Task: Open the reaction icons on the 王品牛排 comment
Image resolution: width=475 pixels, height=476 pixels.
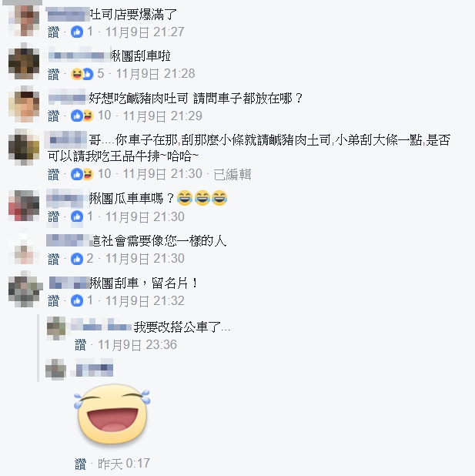Action: click(x=82, y=174)
